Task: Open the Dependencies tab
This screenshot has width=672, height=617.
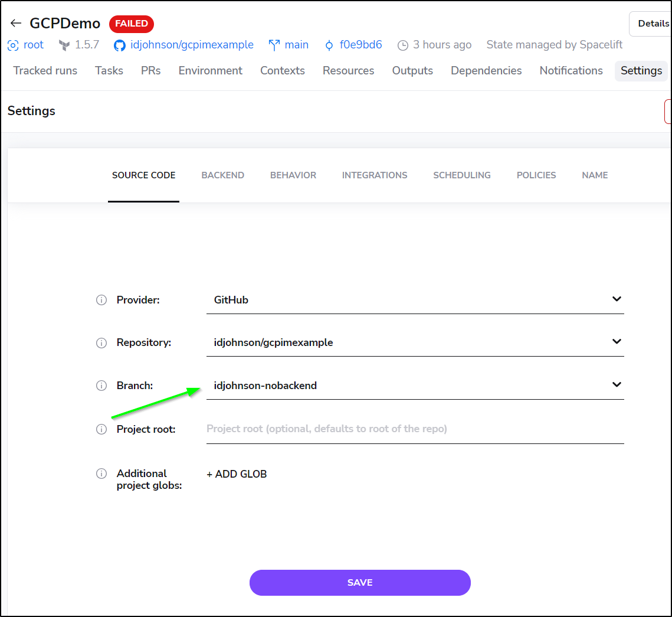Action: (486, 71)
